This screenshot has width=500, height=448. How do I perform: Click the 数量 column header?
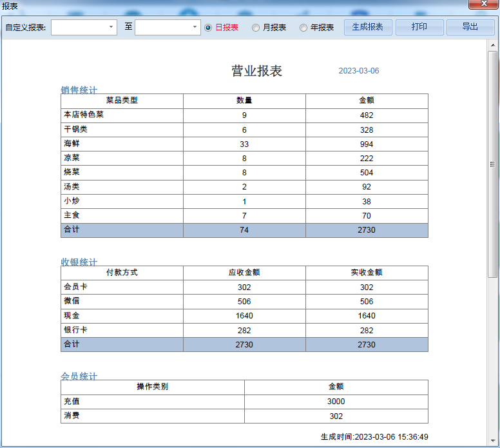pos(244,101)
